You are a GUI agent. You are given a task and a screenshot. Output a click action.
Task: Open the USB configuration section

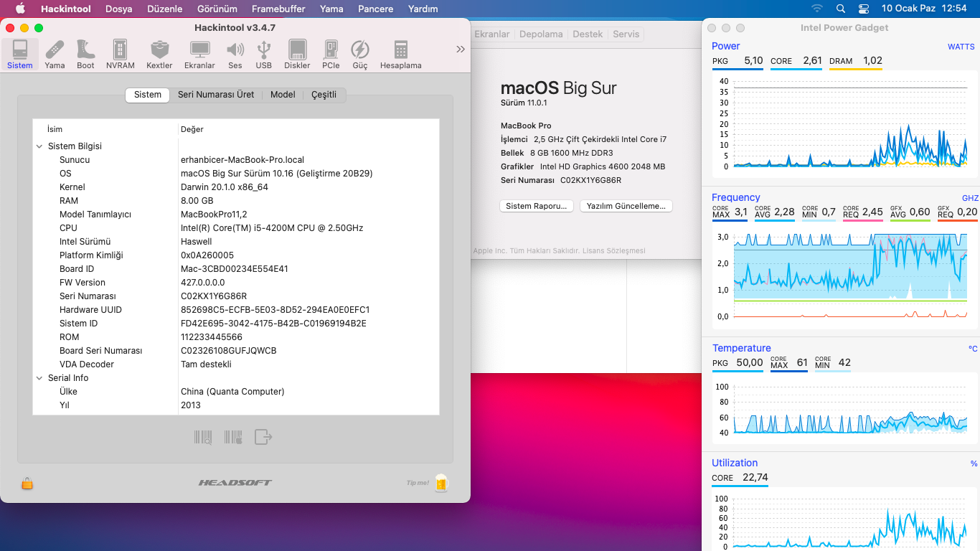point(263,50)
